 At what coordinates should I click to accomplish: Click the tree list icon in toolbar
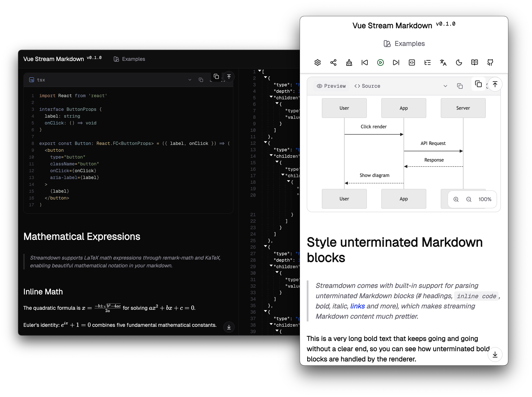tap(427, 63)
